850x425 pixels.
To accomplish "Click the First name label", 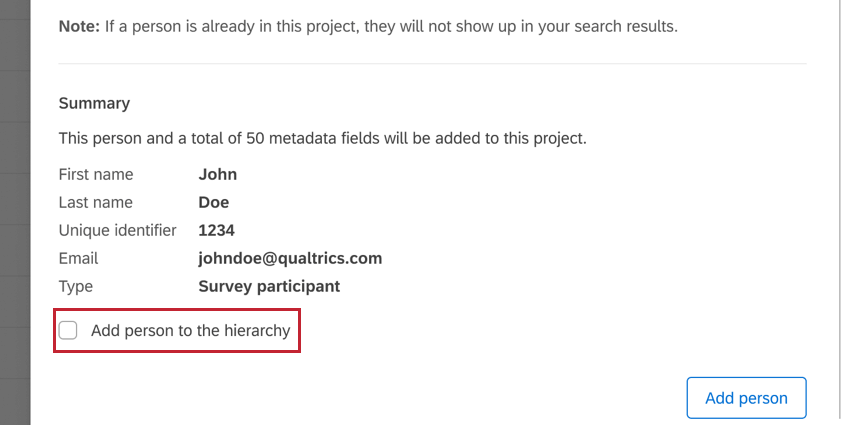I will tap(96, 174).
